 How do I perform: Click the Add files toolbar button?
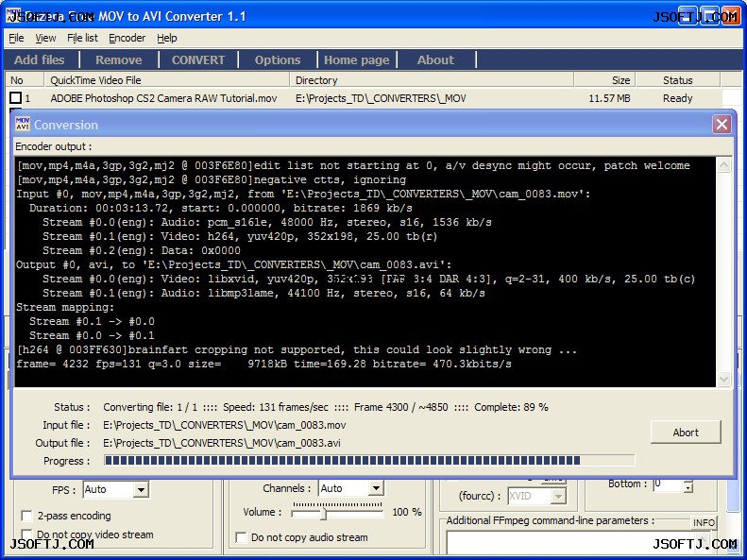40,60
